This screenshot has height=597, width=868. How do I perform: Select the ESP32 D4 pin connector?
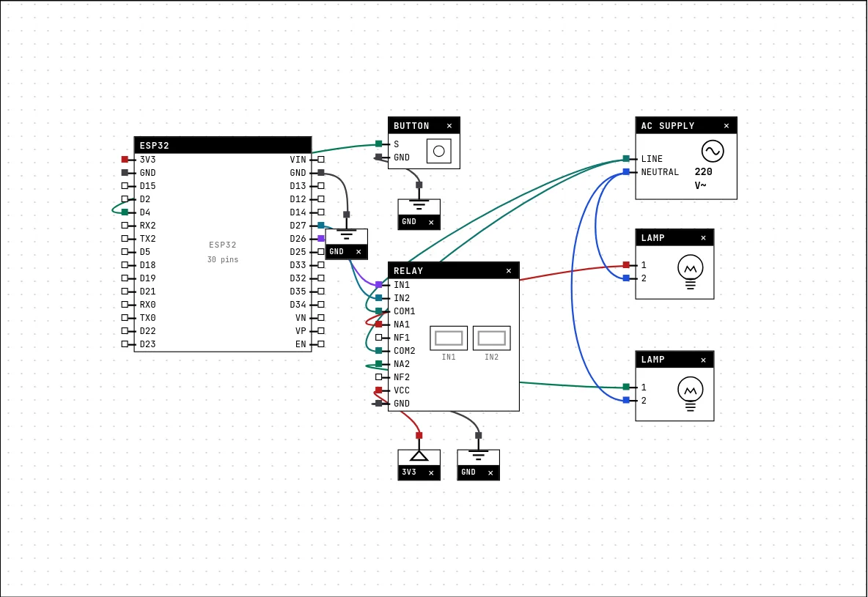pos(125,212)
